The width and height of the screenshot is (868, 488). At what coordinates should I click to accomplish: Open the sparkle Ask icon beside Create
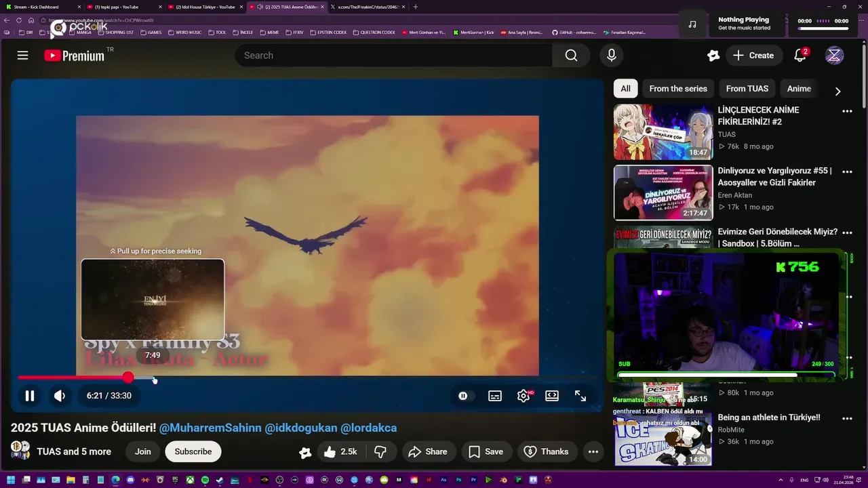tap(713, 56)
